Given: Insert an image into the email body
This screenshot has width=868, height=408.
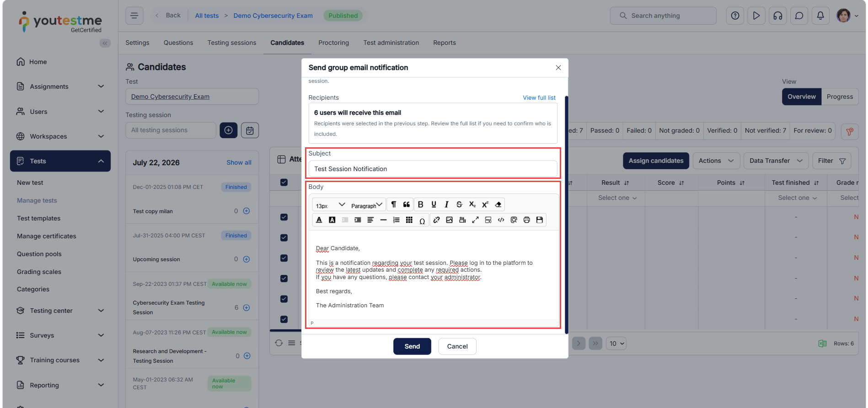Looking at the screenshot, I should [450, 220].
